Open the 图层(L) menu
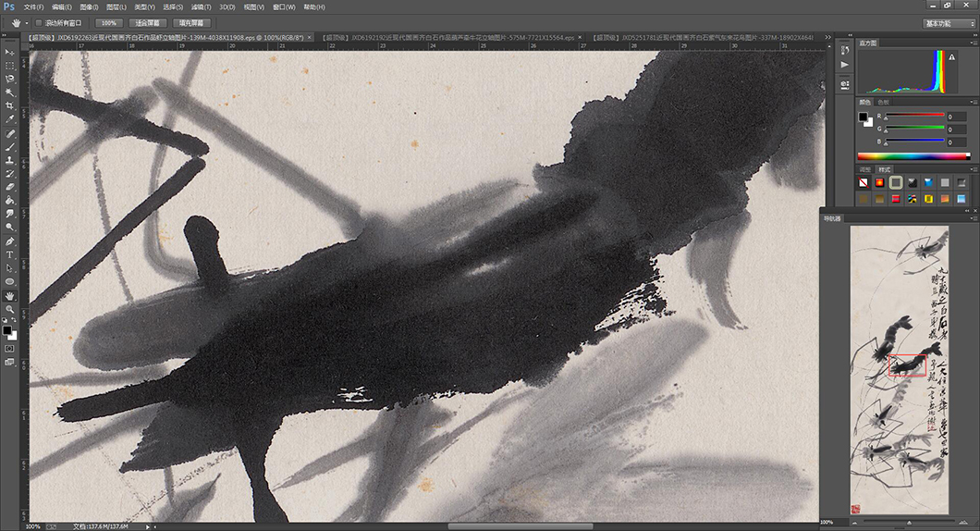 coord(116,6)
